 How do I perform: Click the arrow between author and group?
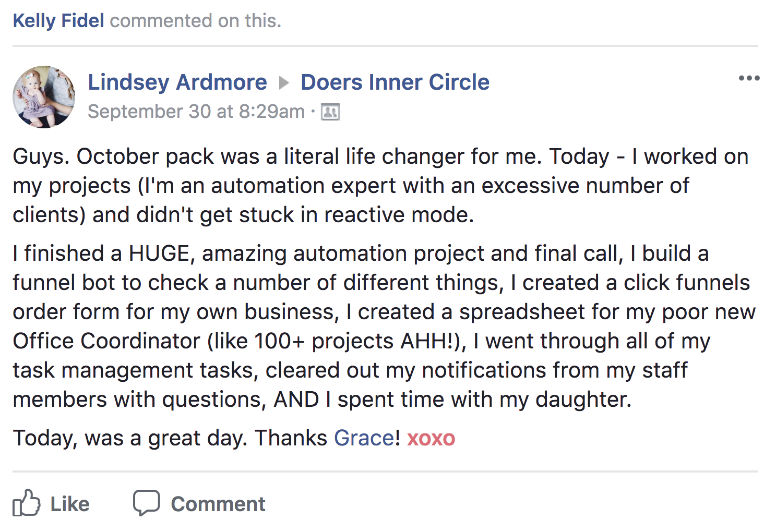284,83
